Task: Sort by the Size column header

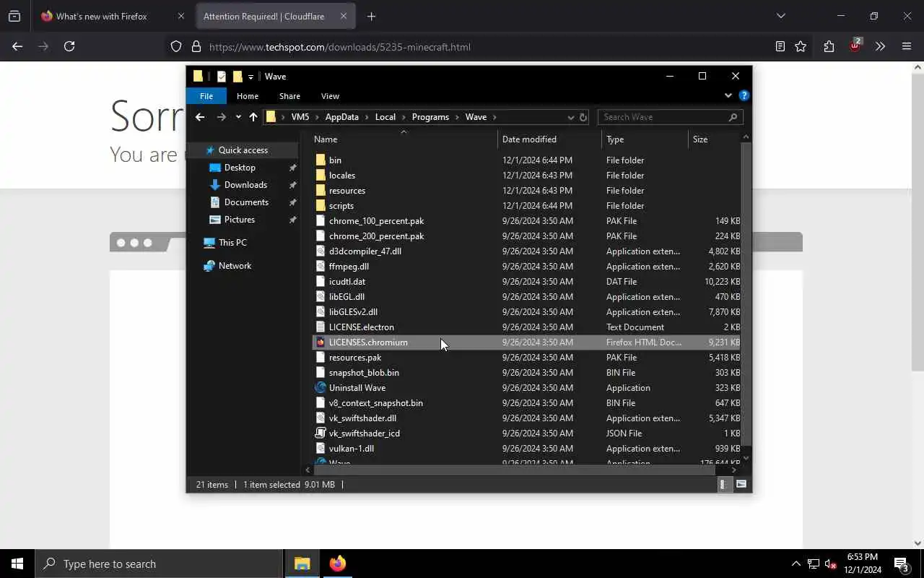Action: pyautogui.click(x=700, y=139)
